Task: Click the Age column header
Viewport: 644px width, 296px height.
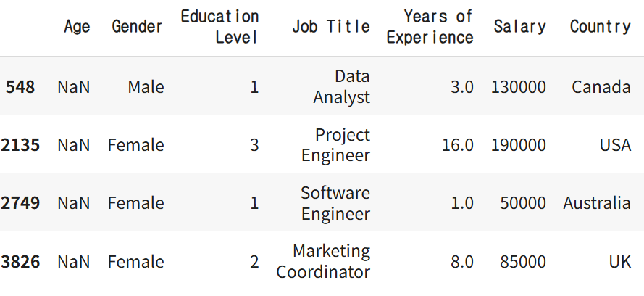Action: coord(77,27)
